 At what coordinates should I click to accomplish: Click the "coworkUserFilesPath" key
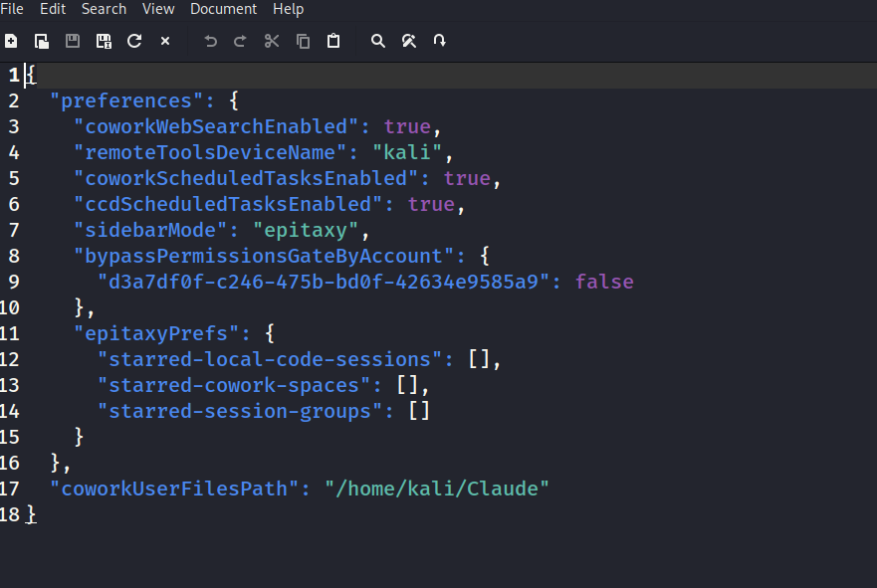click(x=174, y=490)
